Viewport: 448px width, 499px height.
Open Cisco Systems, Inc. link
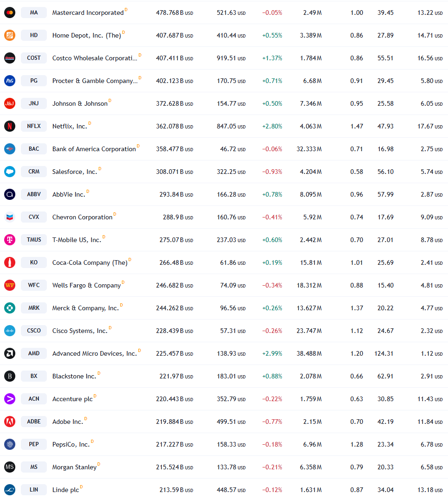point(80,331)
